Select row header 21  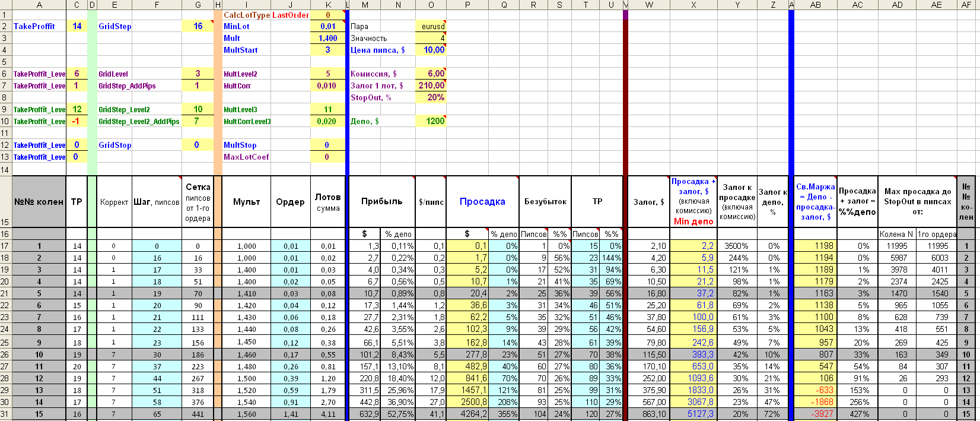[x=6, y=293]
